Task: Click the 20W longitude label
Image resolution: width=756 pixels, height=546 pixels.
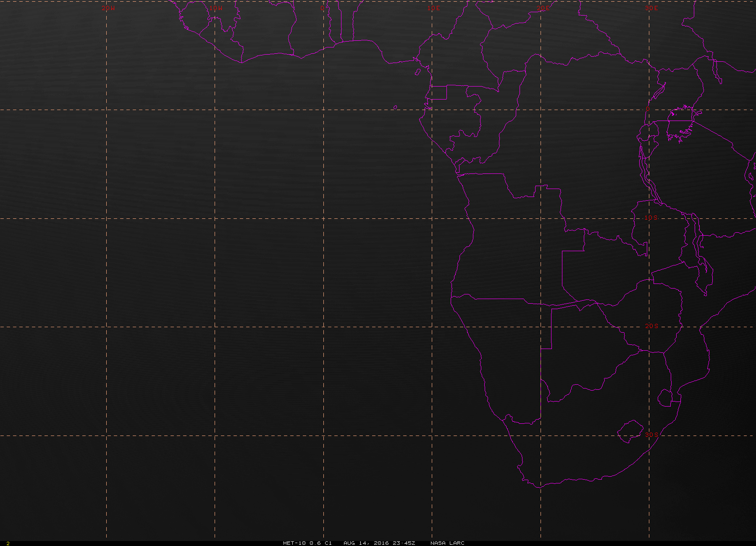Action: tap(108, 8)
